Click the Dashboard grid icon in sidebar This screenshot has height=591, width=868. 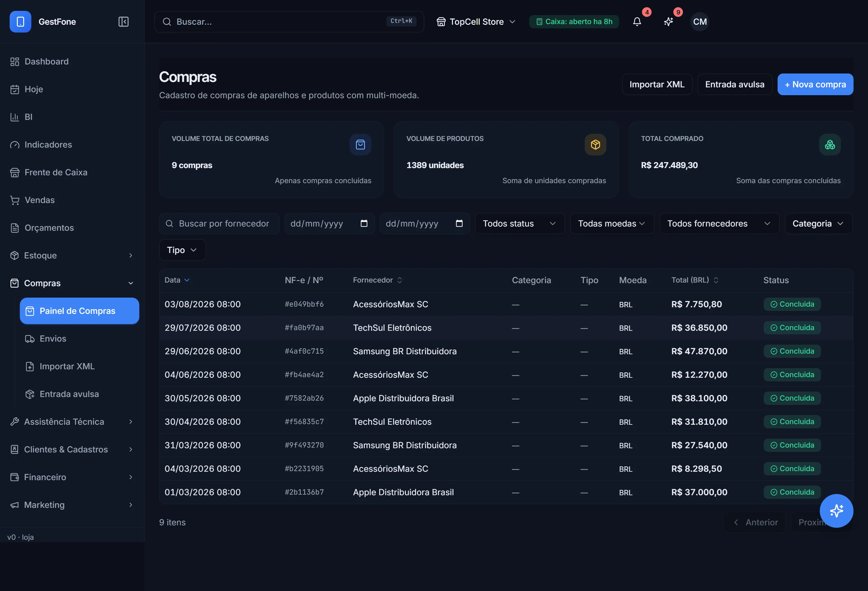point(14,62)
